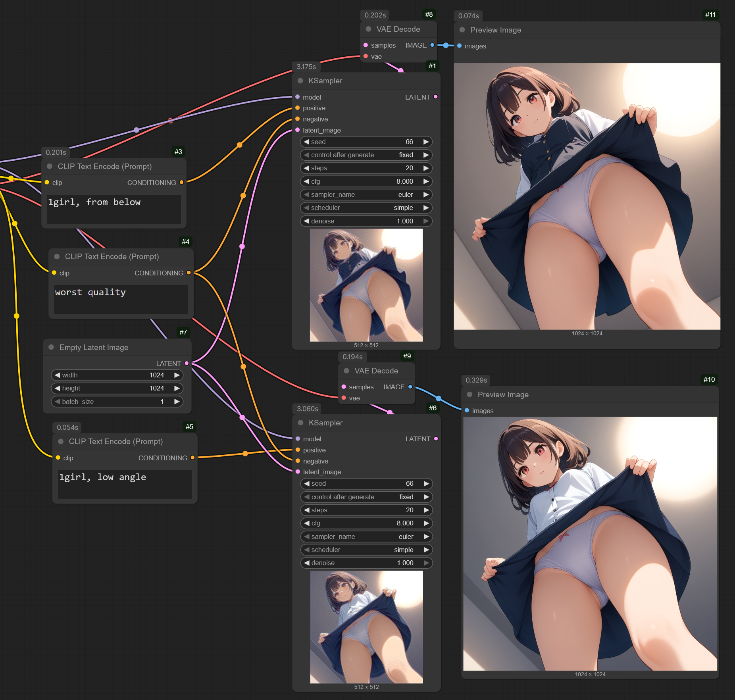
Task: Open scheduler dropdown in KSampler #6
Action: click(367, 550)
